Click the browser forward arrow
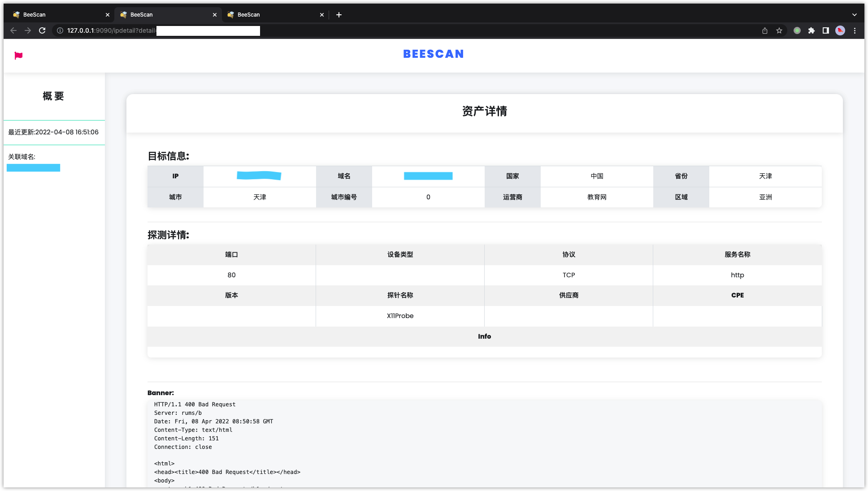 (x=28, y=30)
